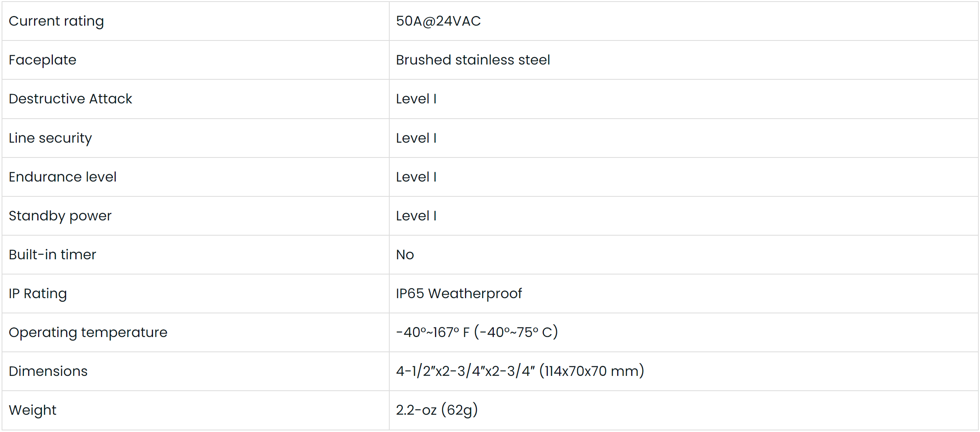Image resolution: width=980 pixels, height=432 pixels.
Task: Click the "Line security" label
Action: click(x=50, y=138)
